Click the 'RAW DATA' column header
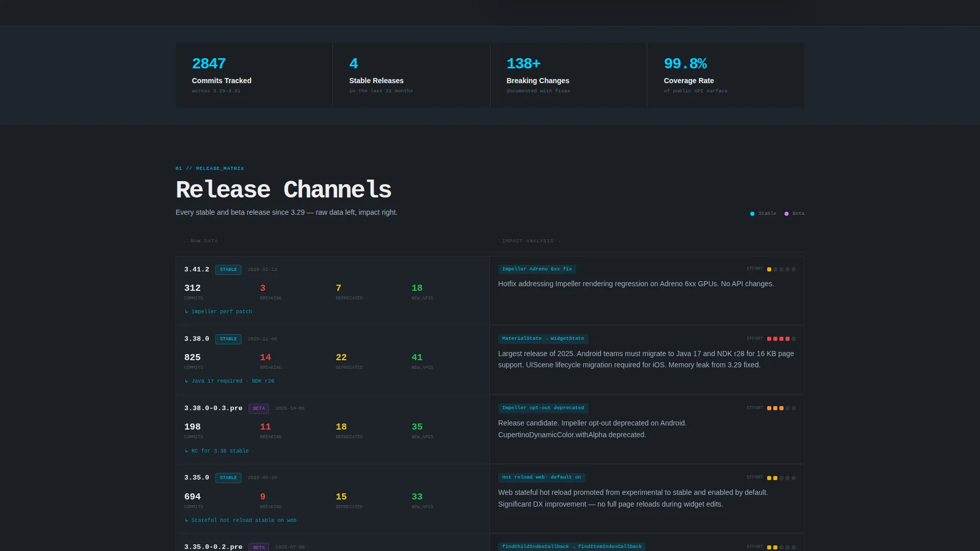Viewport: 980px width, 551px height. [201, 241]
